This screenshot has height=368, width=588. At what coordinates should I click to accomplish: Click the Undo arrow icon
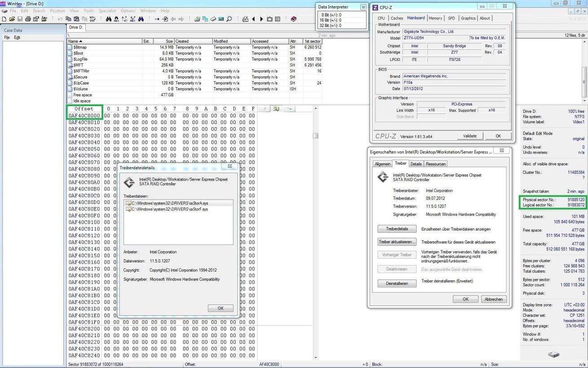pos(60,19)
